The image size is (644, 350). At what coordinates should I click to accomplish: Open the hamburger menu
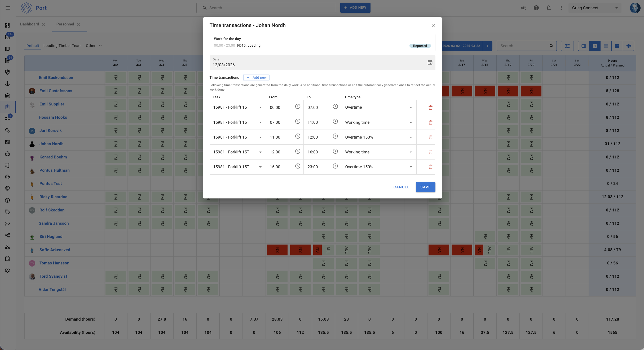(8, 8)
